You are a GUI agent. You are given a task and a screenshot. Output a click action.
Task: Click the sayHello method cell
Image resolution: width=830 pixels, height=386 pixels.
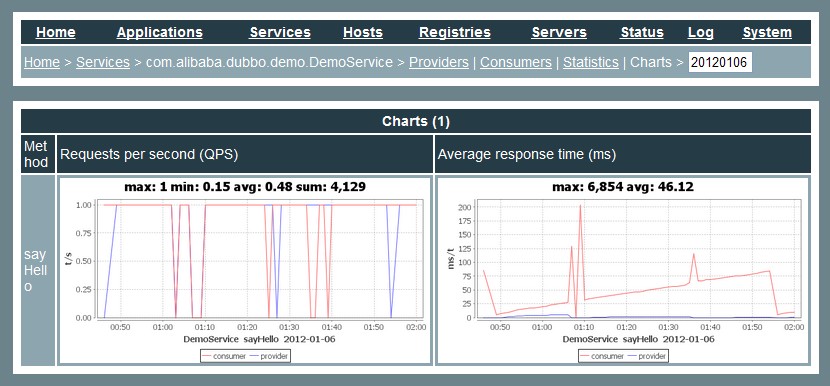[x=38, y=271]
